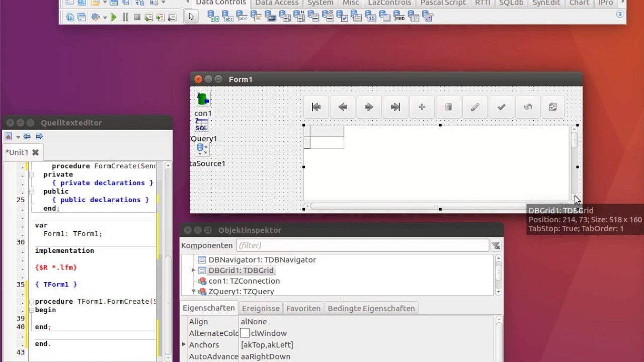This screenshot has height=362, width=644.
Task: Select the arrow selection tool in palette
Action: pos(191,17)
